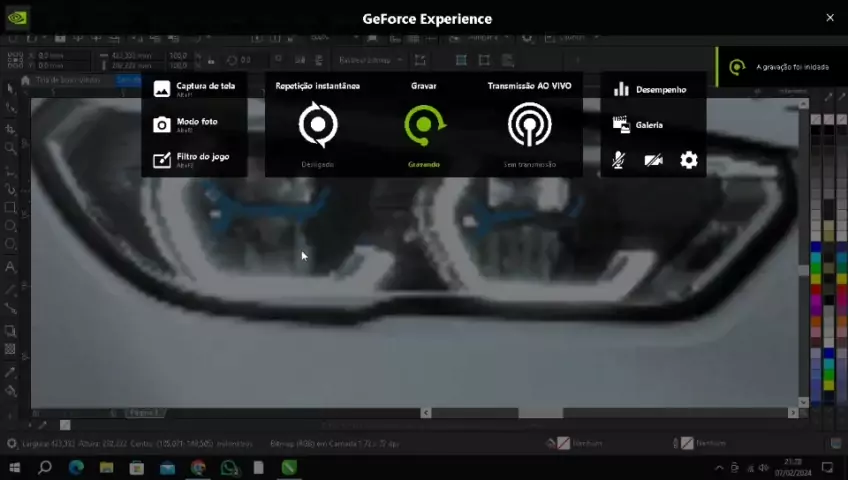Open Windows taskbar search
Image resolution: width=848 pixels, height=480 pixels.
(x=45, y=467)
